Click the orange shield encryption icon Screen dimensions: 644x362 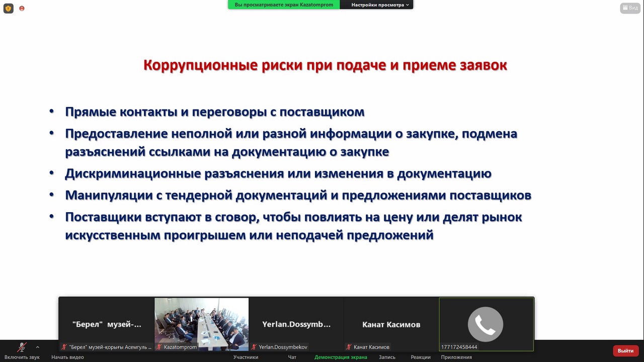(x=8, y=9)
